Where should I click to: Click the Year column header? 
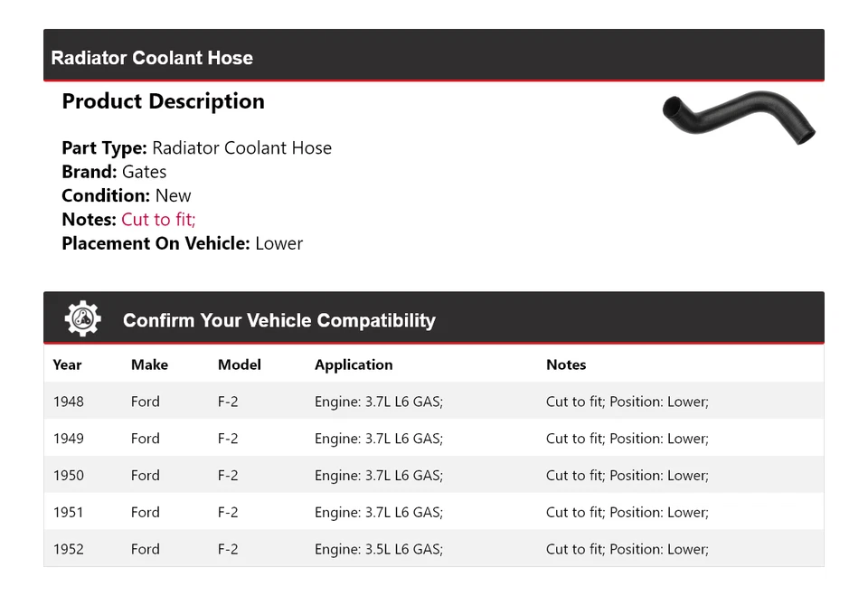pyautogui.click(x=67, y=364)
